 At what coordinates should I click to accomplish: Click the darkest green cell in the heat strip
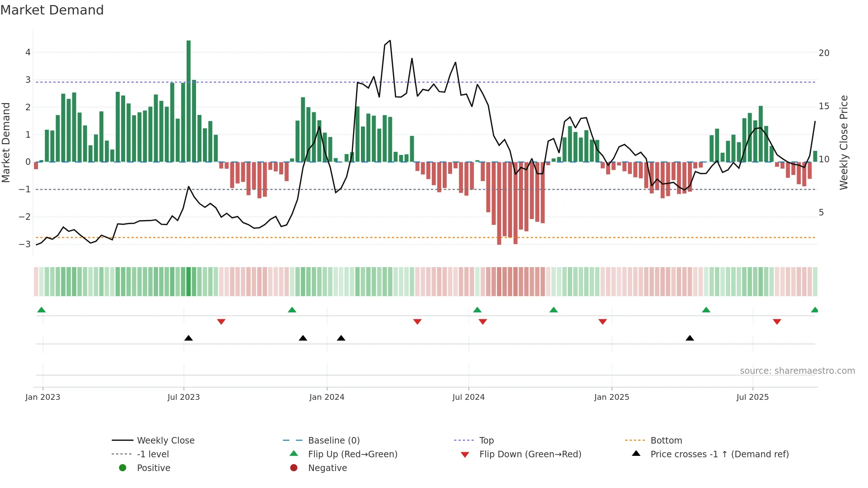point(188,282)
